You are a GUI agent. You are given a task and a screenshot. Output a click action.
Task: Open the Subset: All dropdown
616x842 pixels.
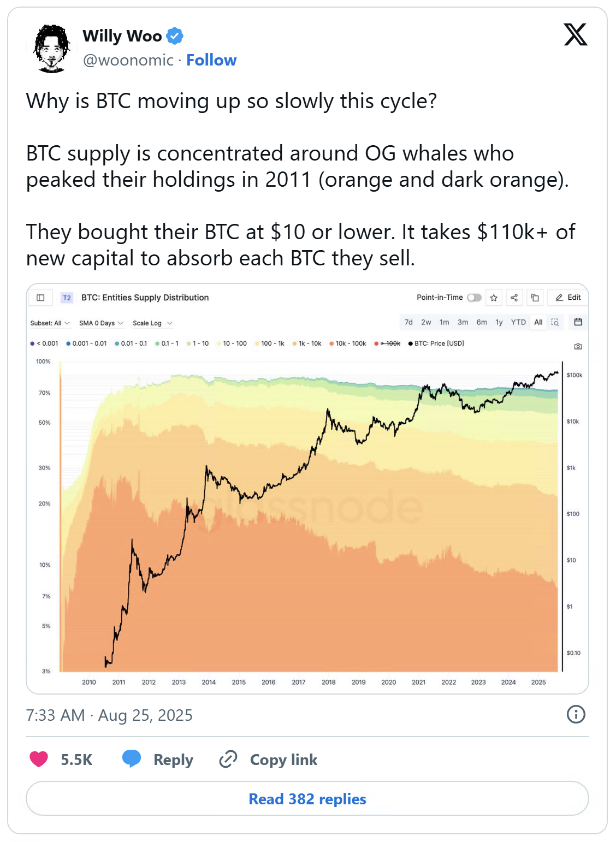[x=50, y=323]
